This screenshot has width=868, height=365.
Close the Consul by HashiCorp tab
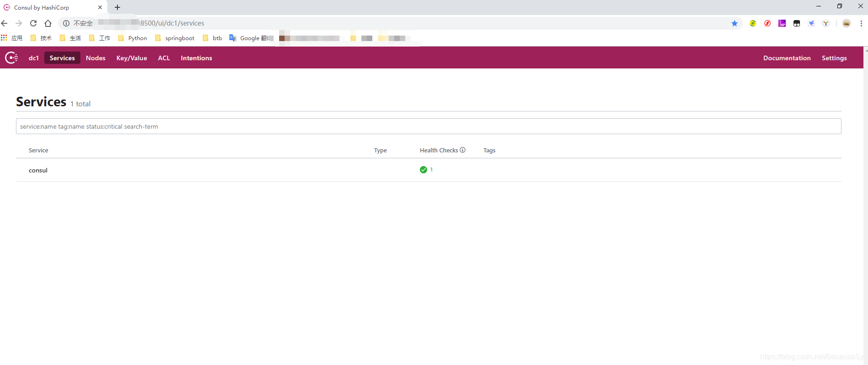click(x=100, y=7)
